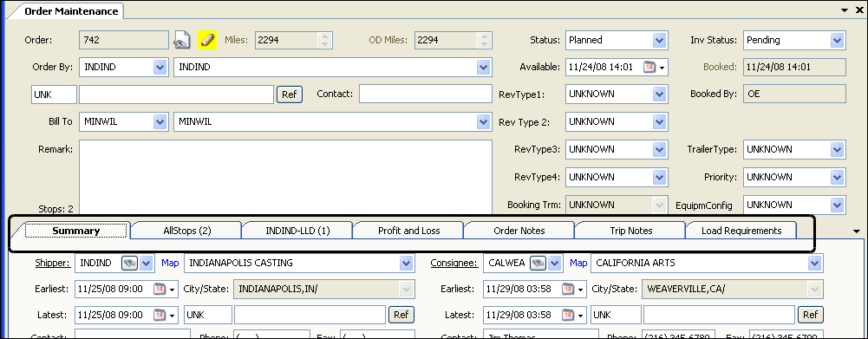Open the Profit and Loss tab
The height and width of the screenshot is (339, 868).
[x=409, y=231]
